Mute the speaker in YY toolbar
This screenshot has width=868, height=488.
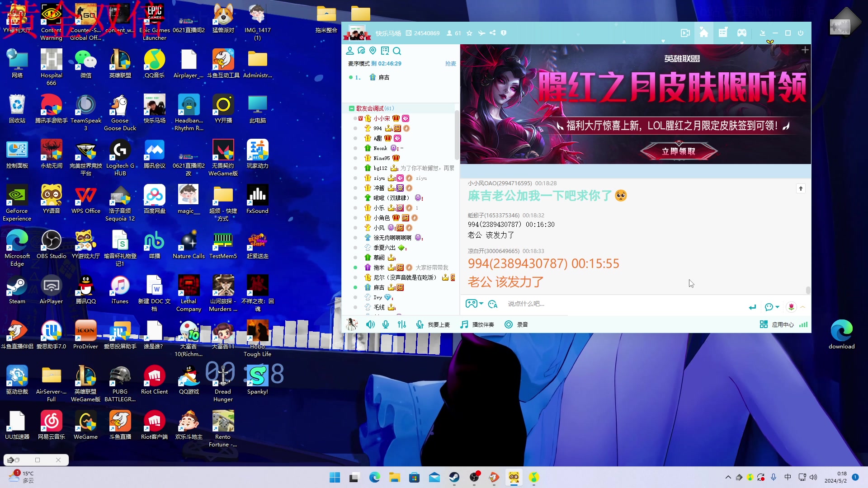click(x=370, y=324)
